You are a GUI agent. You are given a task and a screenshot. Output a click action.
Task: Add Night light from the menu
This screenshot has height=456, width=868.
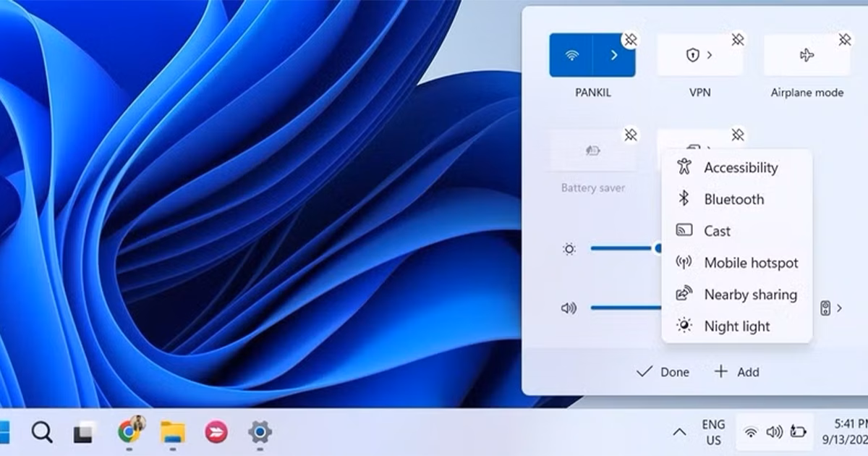737,326
